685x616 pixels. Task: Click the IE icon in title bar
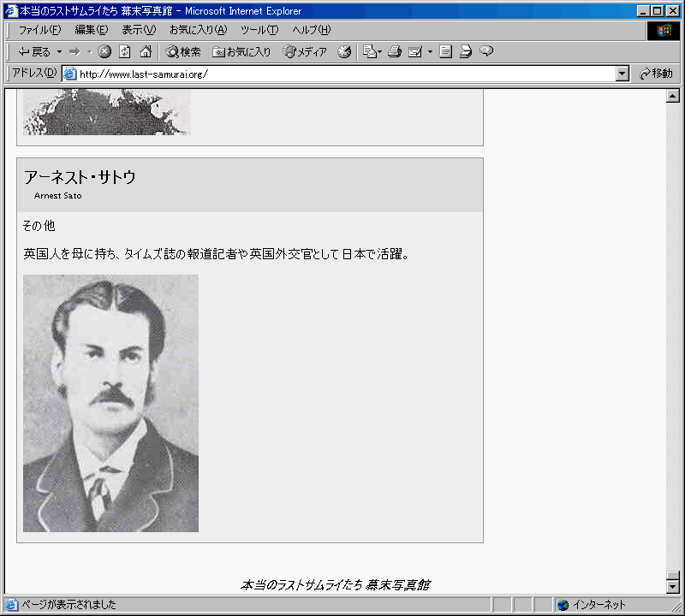click(11, 11)
